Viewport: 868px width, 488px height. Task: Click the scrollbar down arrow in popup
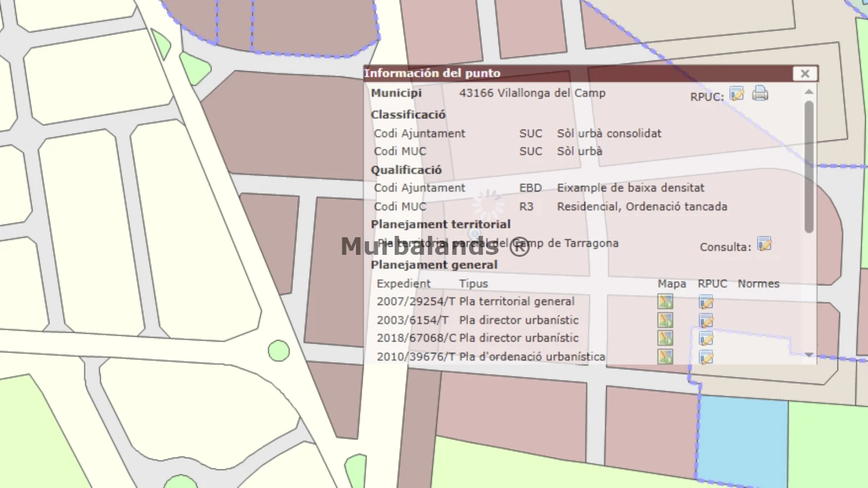pyautogui.click(x=809, y=354)
